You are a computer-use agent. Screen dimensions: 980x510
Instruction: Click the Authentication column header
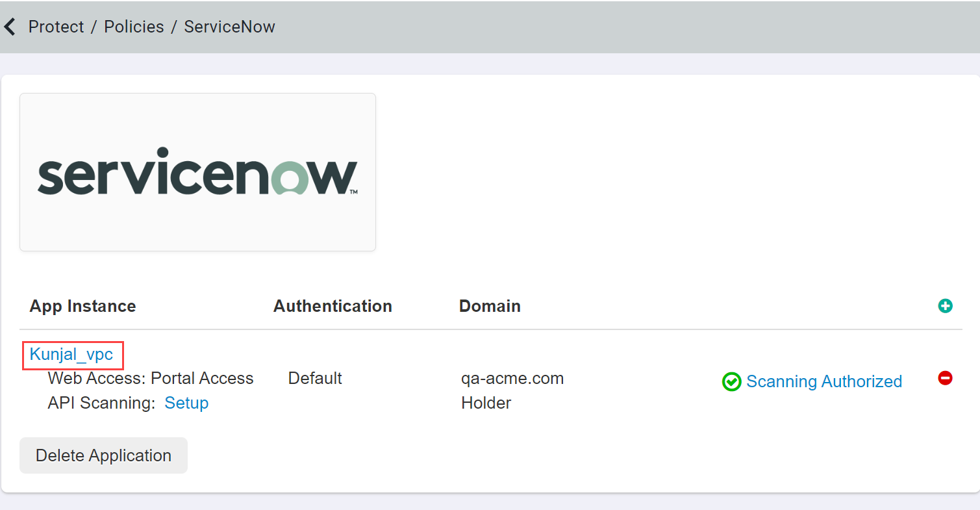(x=333, y=306)
